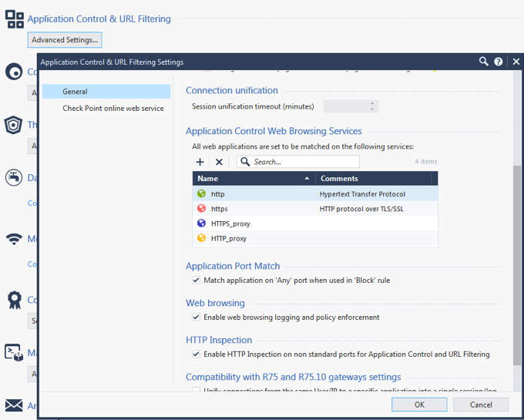Close the Filtering Settings dialog

pos(516,62)
